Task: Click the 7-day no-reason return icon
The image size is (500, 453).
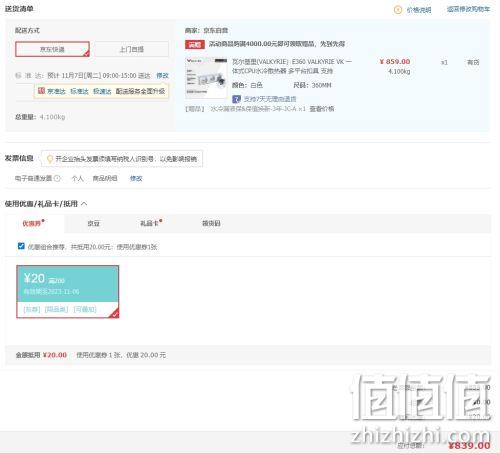Action: click(236, 99)
